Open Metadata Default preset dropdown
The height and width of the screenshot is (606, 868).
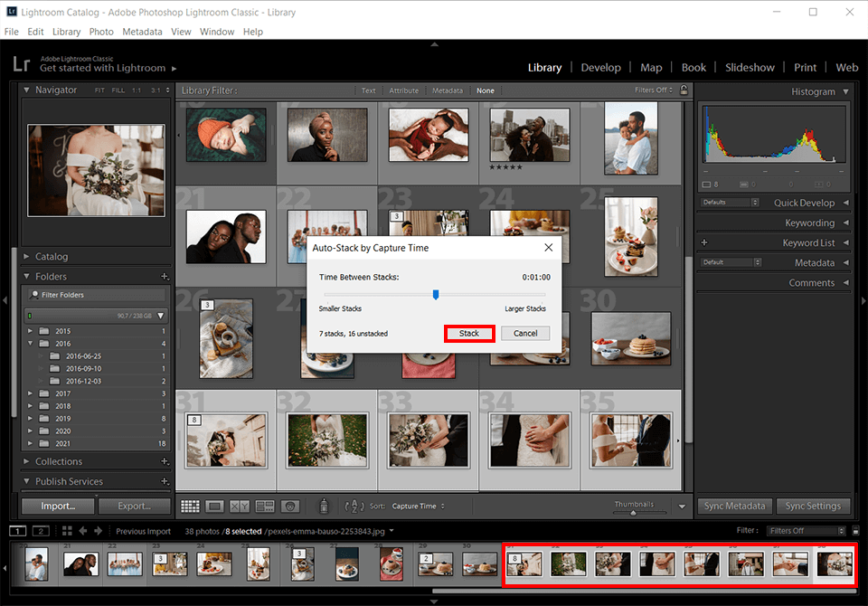click(x=731, y=262)
